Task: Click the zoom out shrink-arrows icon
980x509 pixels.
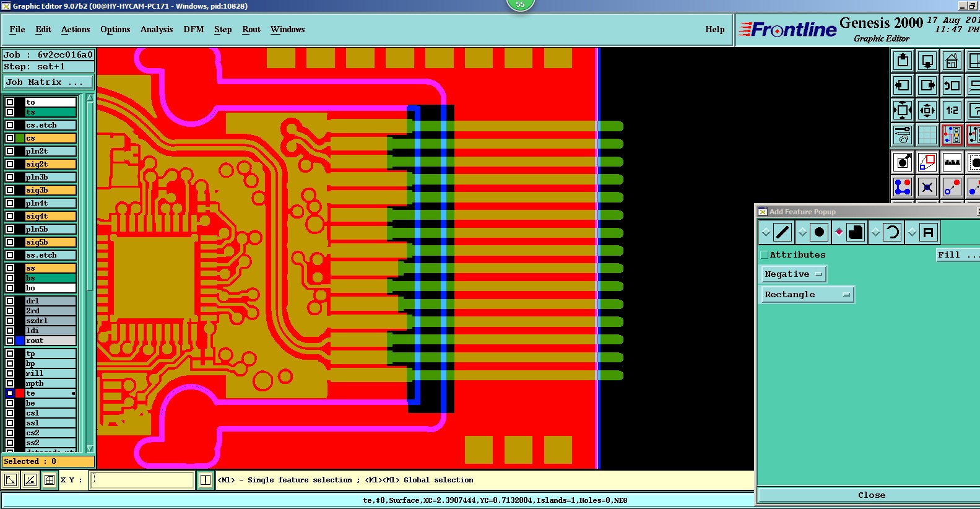Action: click(927, 111)
